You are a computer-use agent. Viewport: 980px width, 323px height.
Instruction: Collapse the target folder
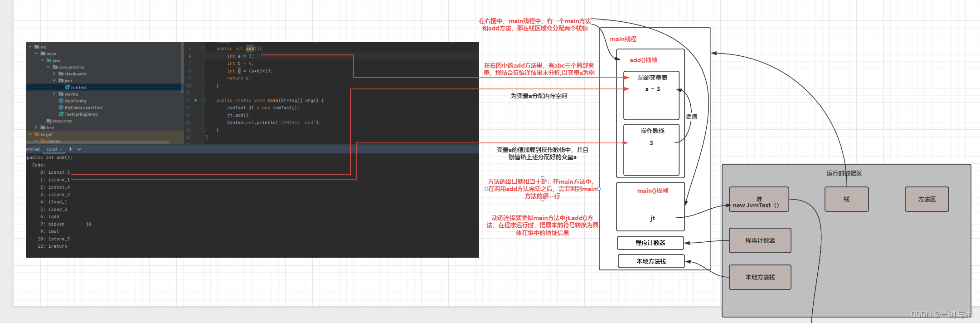tap(30, 134)
